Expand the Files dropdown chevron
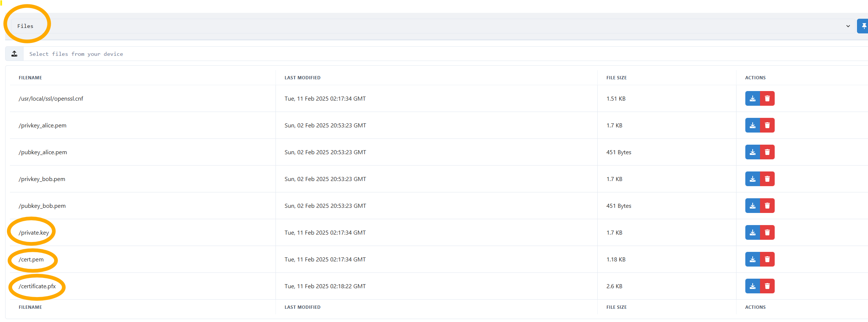The width and height of the screenshot is (868, 322). pos(848,26)
